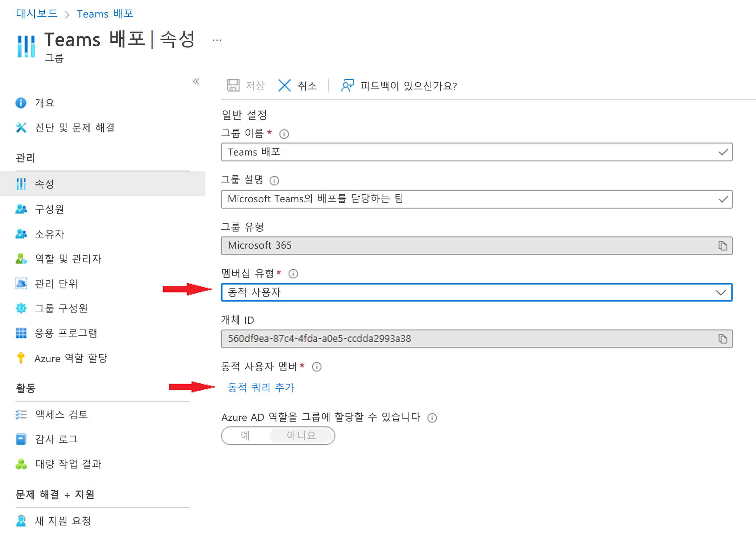756x538 pixels.
Task: Click the 저장 save disk icon
Action: [x=233, y=86]
